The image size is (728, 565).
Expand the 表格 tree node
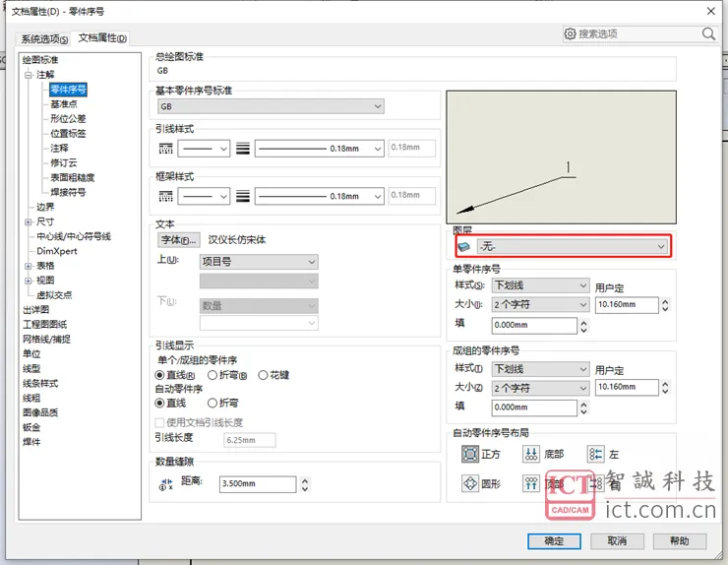coord(29,266)
